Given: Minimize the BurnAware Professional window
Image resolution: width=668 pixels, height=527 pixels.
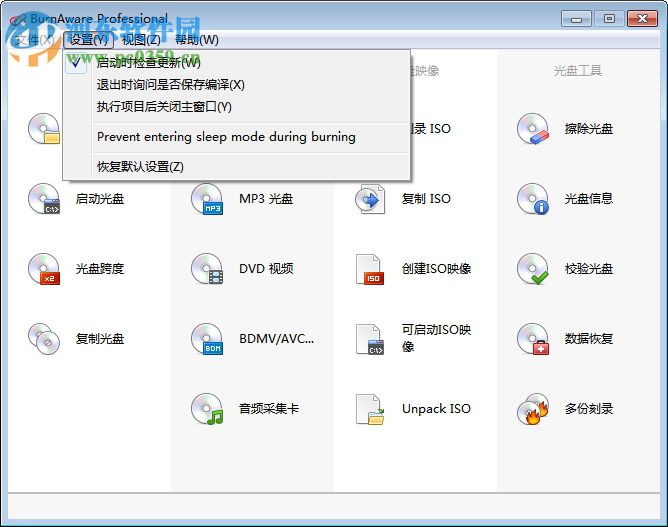Looking at the screenshot, I should click(x=576, y=19).
